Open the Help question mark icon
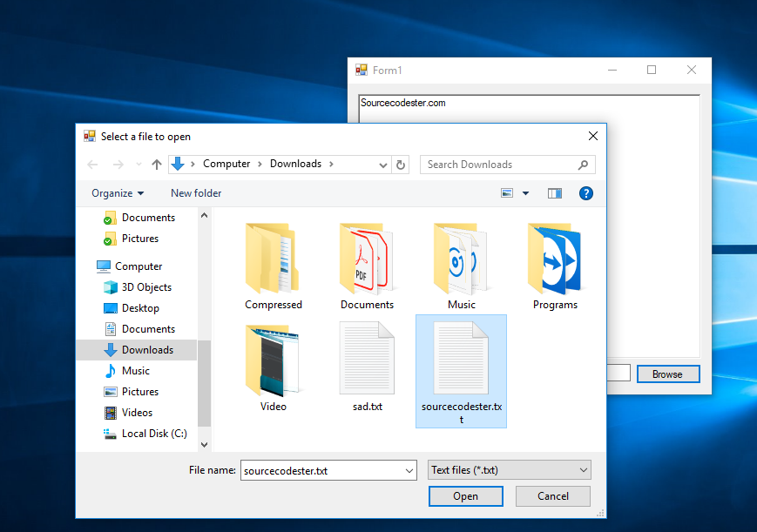 point(586,193)
